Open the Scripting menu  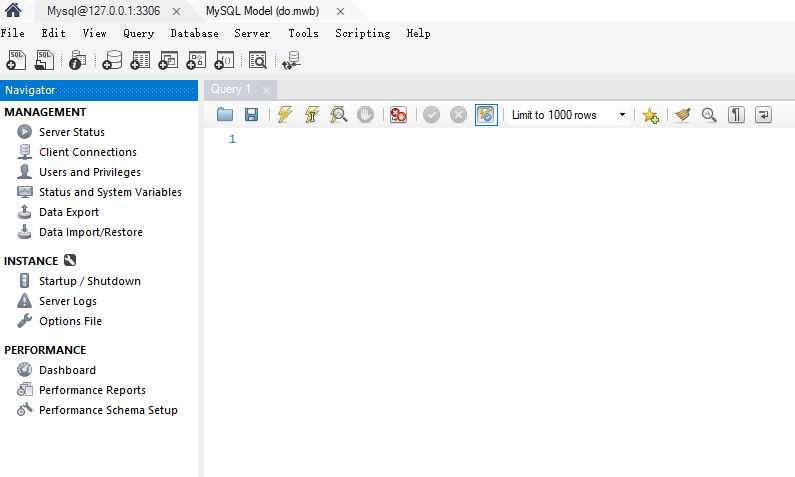point(363,33)
